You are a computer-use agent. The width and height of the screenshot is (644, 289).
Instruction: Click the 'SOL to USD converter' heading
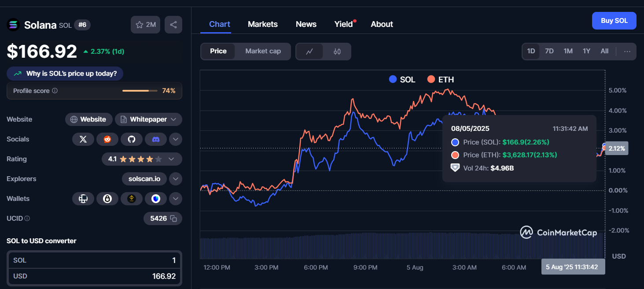click(x=41, y=241)
